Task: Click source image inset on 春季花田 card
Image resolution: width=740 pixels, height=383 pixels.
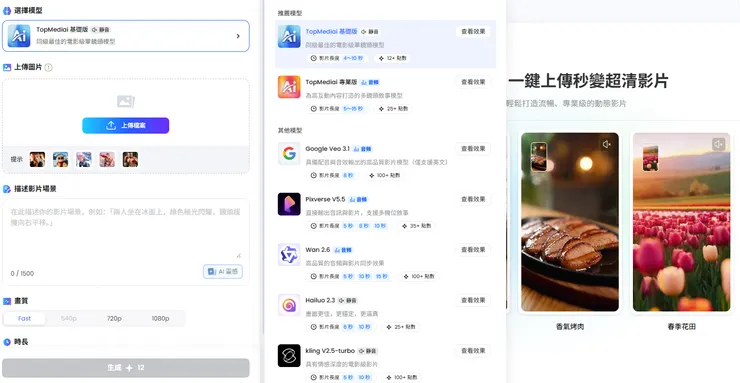Action: 650,158
